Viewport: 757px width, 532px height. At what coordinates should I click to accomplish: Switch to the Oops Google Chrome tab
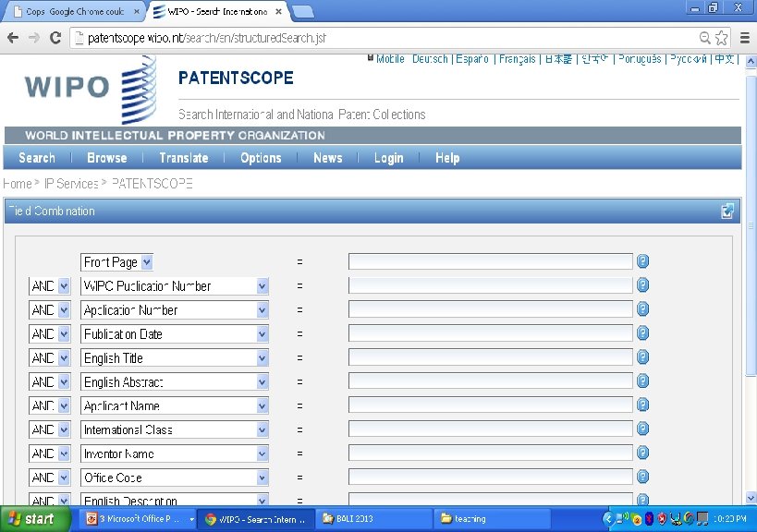[75, 12]
